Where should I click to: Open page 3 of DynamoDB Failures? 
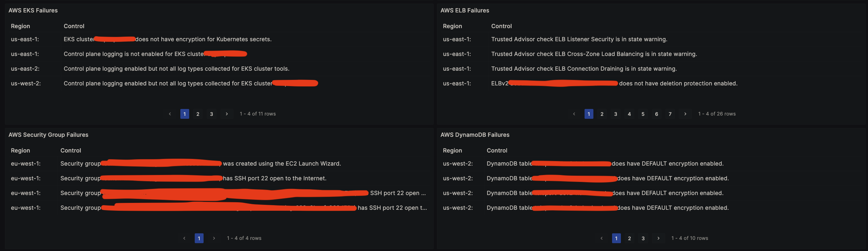click(643, 238)
